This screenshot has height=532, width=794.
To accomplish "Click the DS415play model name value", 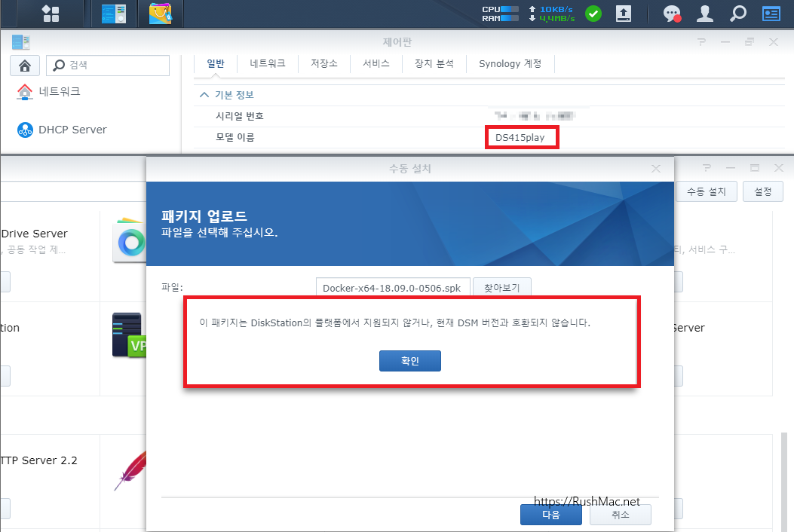I will (x=520, y=137).
